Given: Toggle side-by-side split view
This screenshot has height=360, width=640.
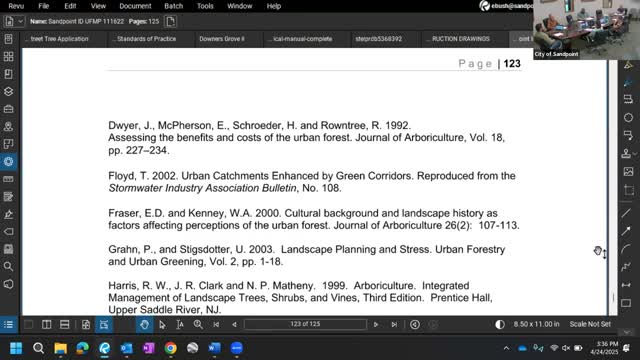Looking at the screenshot, I should (x=47, y=324).
